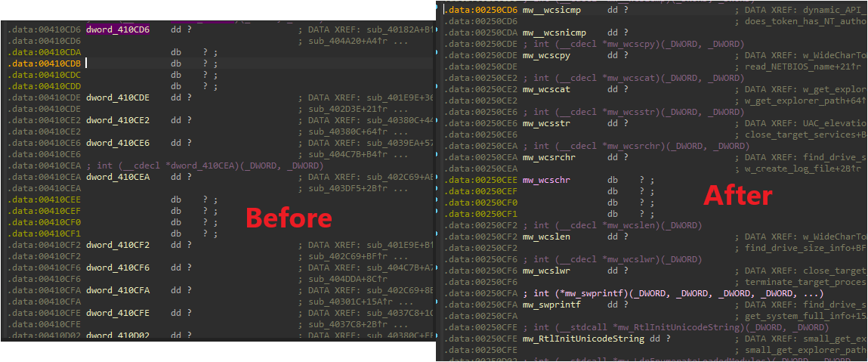
Task: Select the mw__wcsicmp label in After listing
Action: pos(552,10)
